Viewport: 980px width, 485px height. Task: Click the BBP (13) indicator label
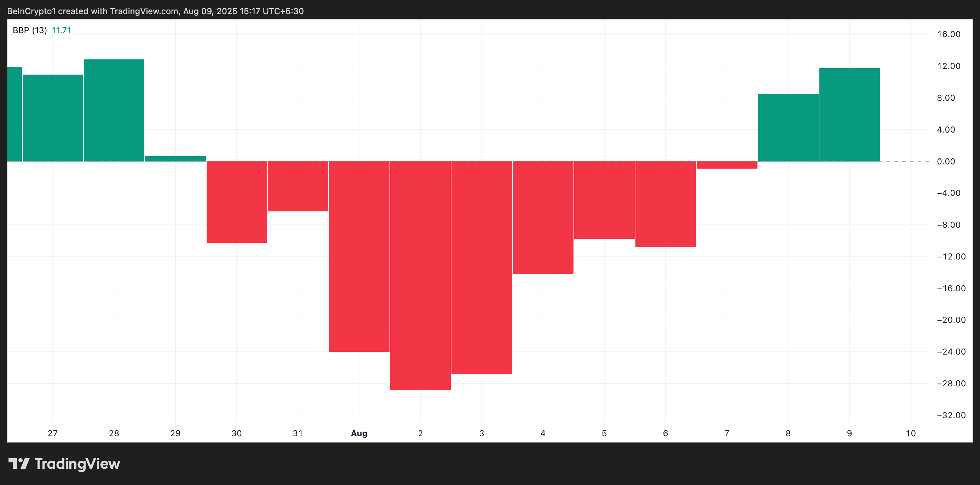(30, 30)
